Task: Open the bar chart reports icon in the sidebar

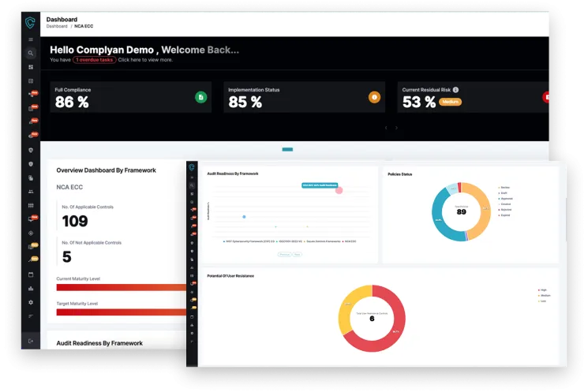Action: pos(31,289)
